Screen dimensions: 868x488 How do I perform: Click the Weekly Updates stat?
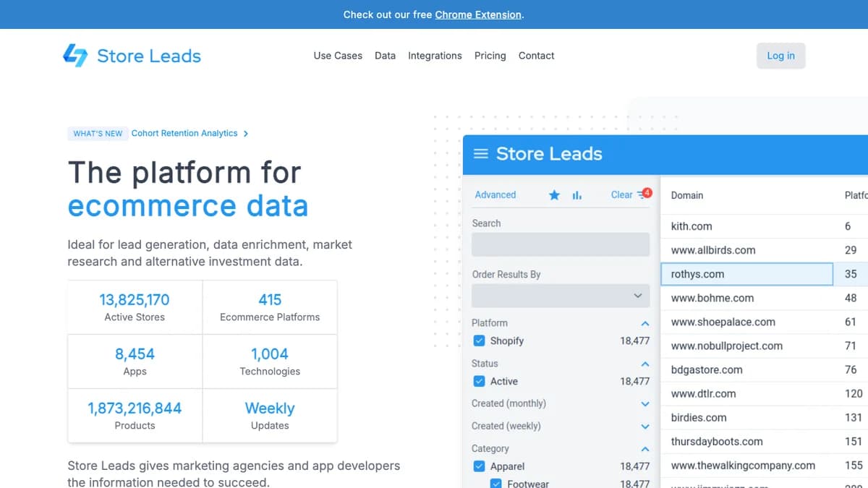[270, 416]
